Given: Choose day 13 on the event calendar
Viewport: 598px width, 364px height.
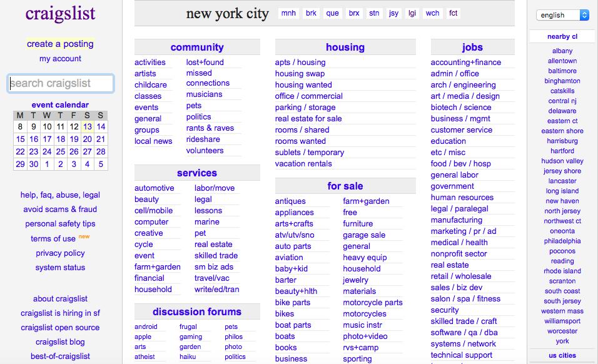Looking at the screenshot, I should pyautogui.click(x=88, y=126).
